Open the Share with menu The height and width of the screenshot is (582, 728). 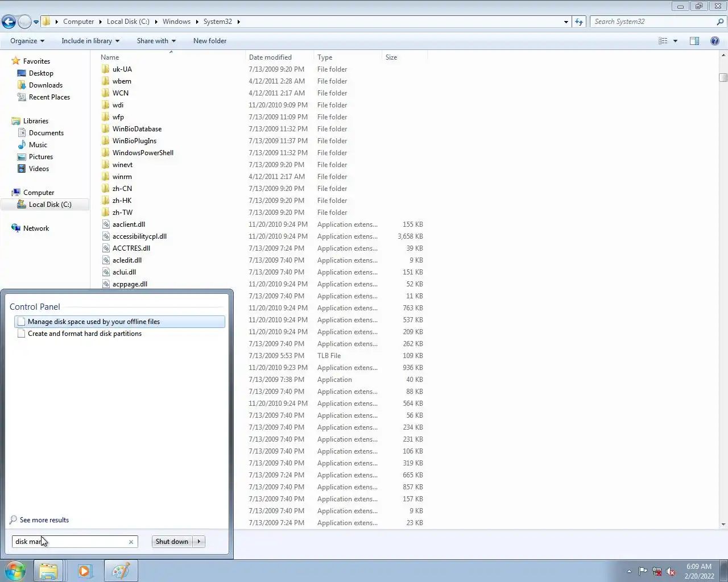[156, 41]
